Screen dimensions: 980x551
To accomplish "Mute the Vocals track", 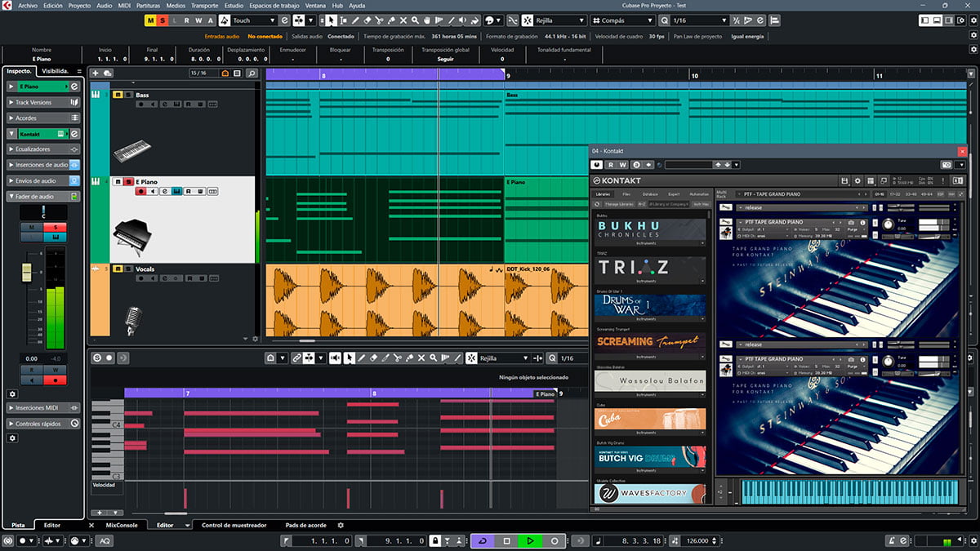I will pyautogui.click(x=118, y=269).
